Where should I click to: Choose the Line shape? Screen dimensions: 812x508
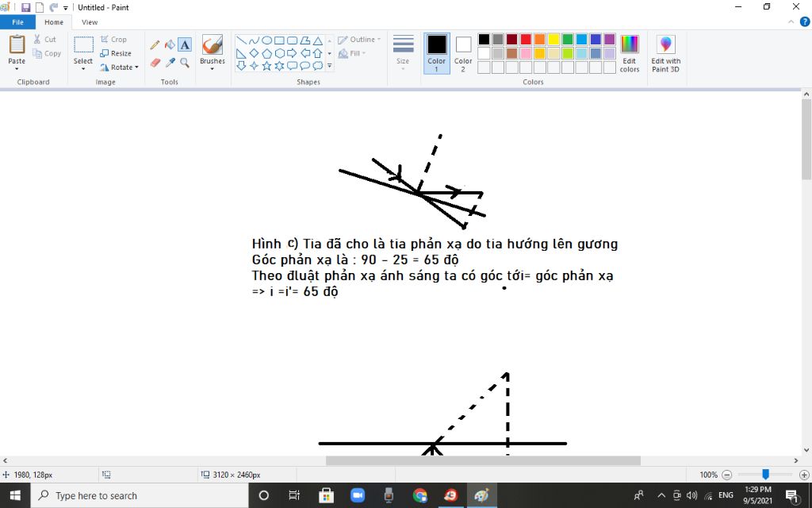tap(241, 40)
